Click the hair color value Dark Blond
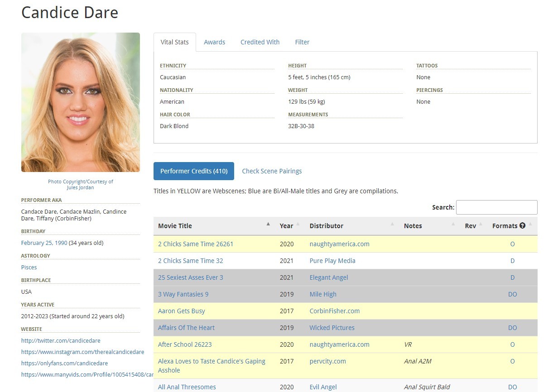The height and width of the screenshot is (392, 553). [174, 126]
